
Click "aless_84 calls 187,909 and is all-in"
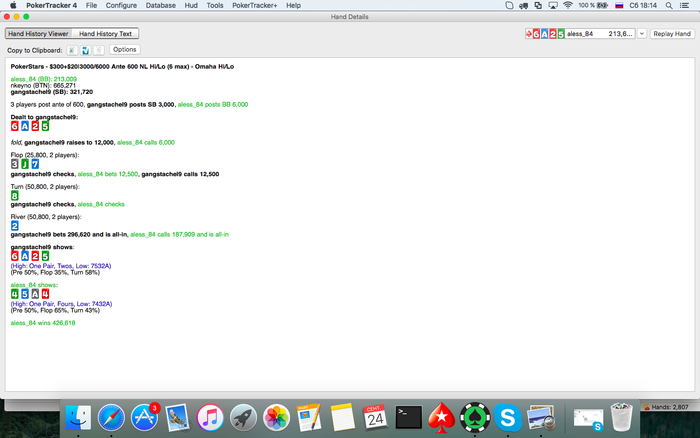coord(179,234)
